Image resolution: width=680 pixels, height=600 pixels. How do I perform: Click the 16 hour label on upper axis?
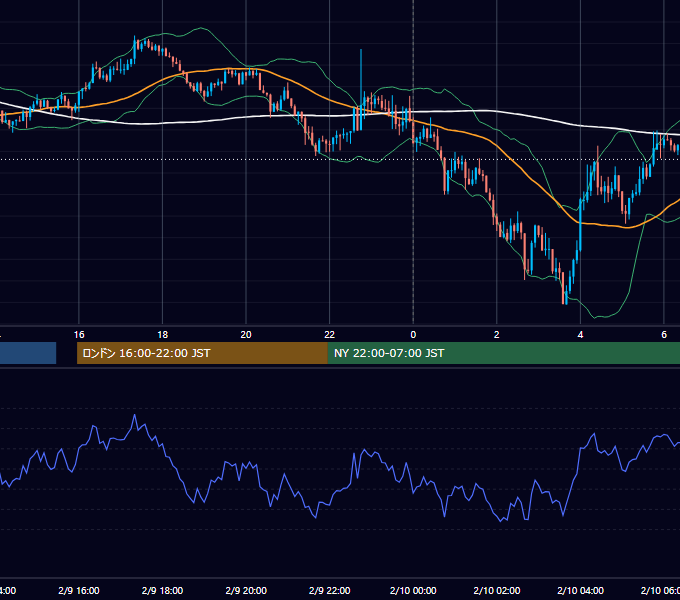[79, 335]
